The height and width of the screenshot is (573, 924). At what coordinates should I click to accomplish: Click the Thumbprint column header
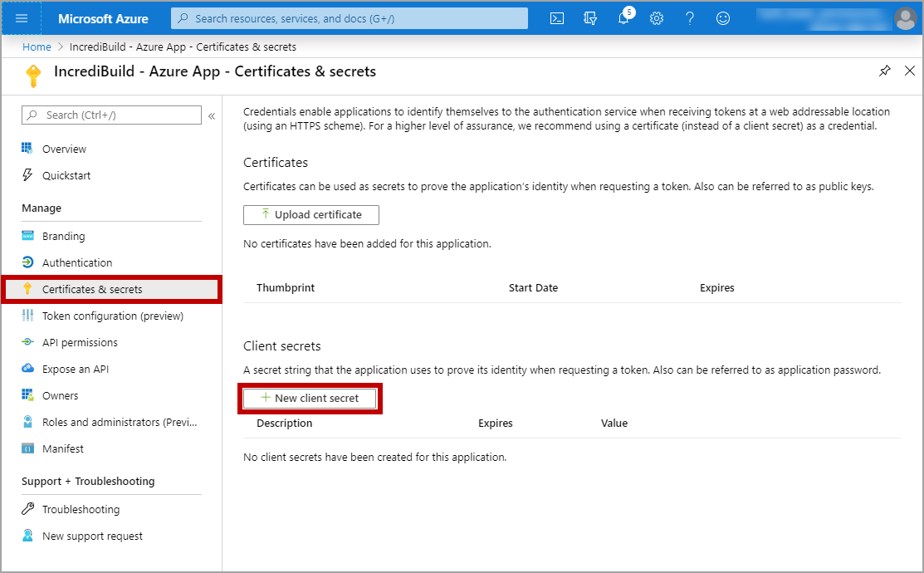[286, 287]
